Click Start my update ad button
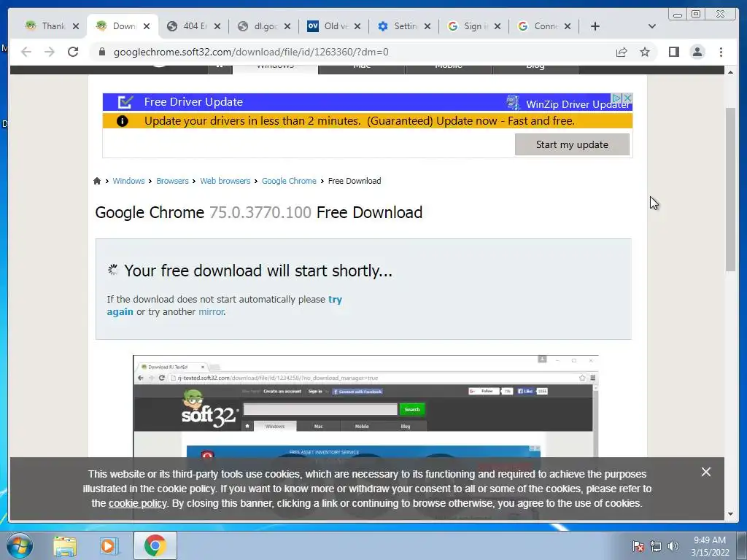The height and width of the screenshot is (560, 747). click(572, 144)
